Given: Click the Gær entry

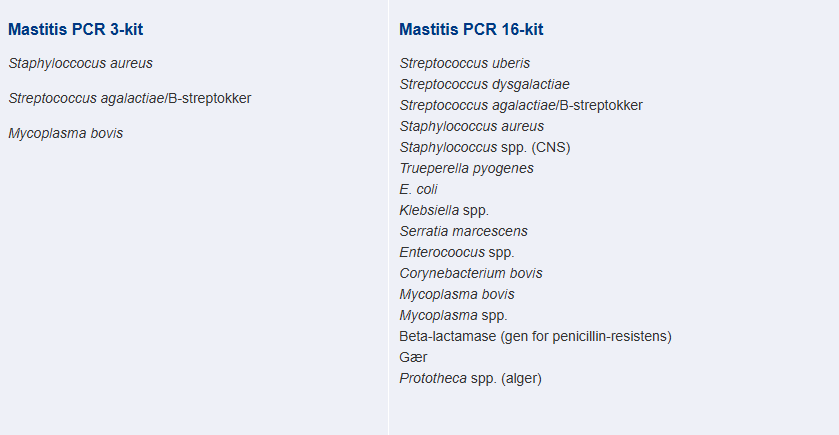Looking at the screenshot, I should tap(413, 357).
